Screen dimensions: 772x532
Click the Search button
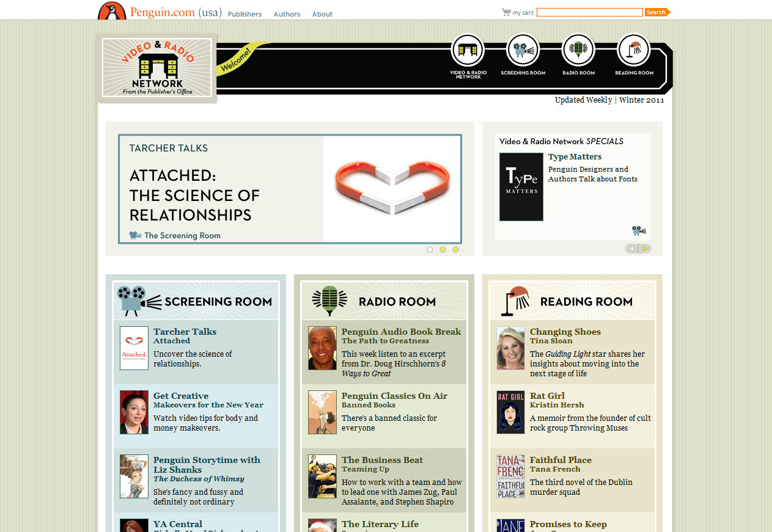click(x=658, y=12)
